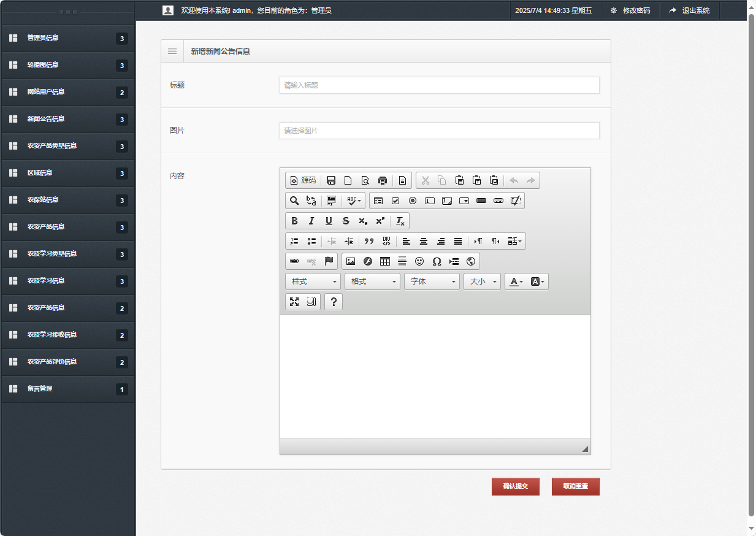Click the 确认提交 submit button
This screenshot has height=536, width=756.
515,486
